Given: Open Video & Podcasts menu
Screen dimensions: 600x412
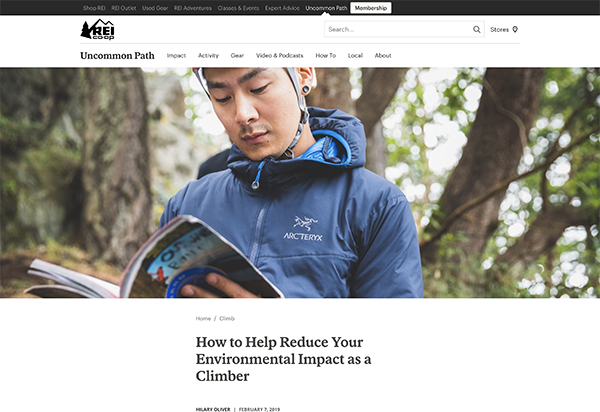Looking at the screenshot, I should coord(280,55).
